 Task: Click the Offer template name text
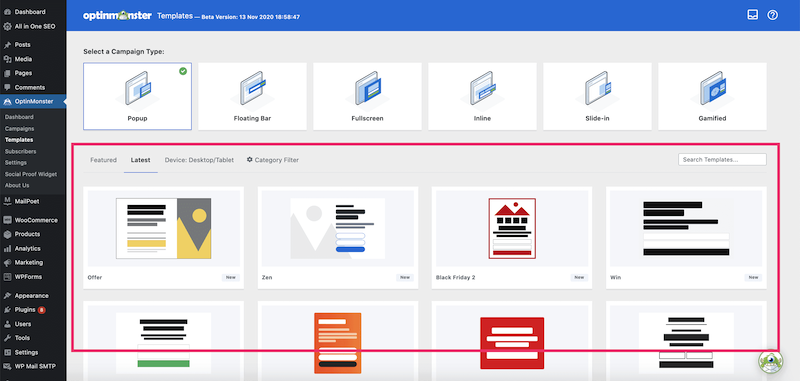click(95, 277)
